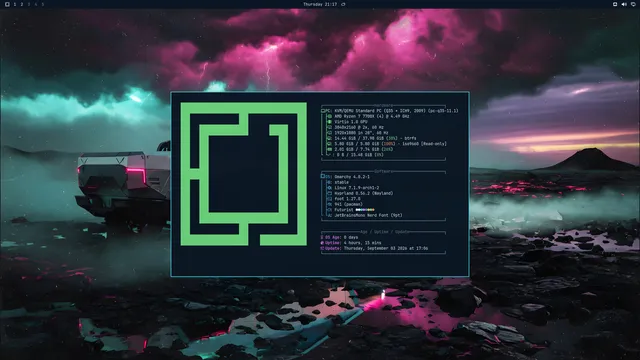Click the 'OS Age: 0 days' line
Screen dimensions: 640x360
click(339, 237)
